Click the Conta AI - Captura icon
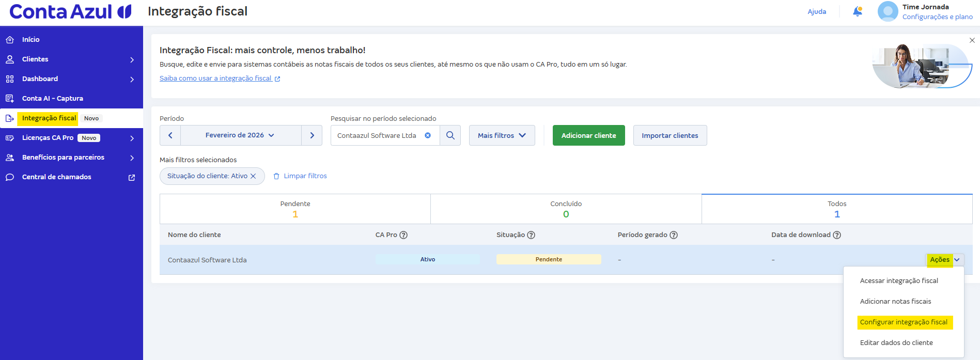980x360 pixels. click(x=10, y=99)
